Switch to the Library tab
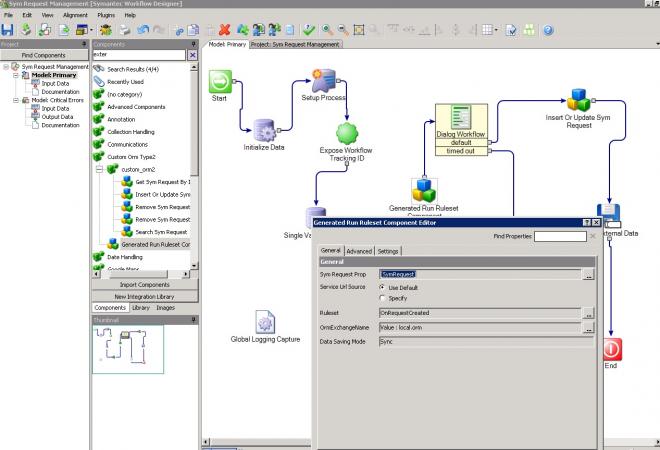The image size is (660, 450). [x=141, y=308]
